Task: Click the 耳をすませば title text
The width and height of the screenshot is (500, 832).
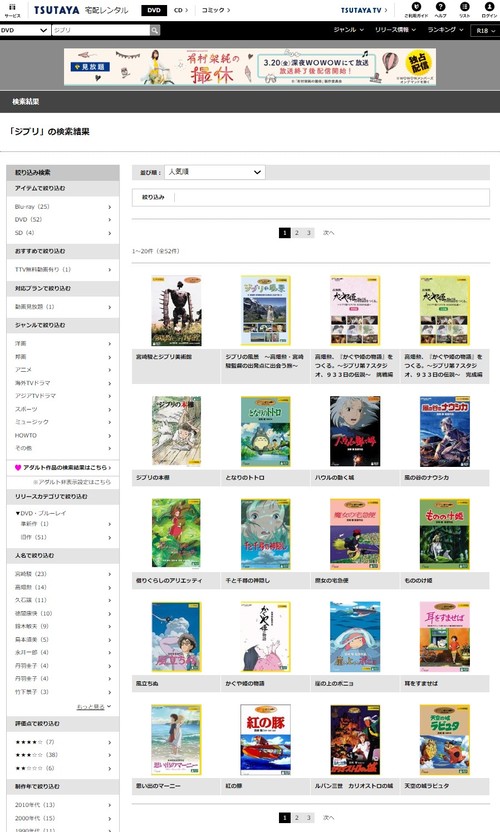Action: (x=421, y=683)
